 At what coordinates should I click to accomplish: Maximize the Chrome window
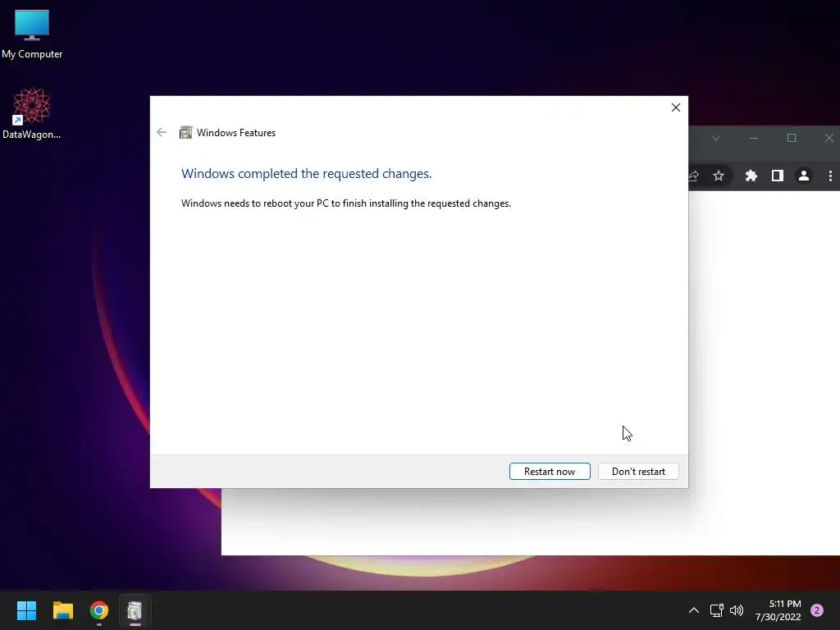tap(792, 138)
